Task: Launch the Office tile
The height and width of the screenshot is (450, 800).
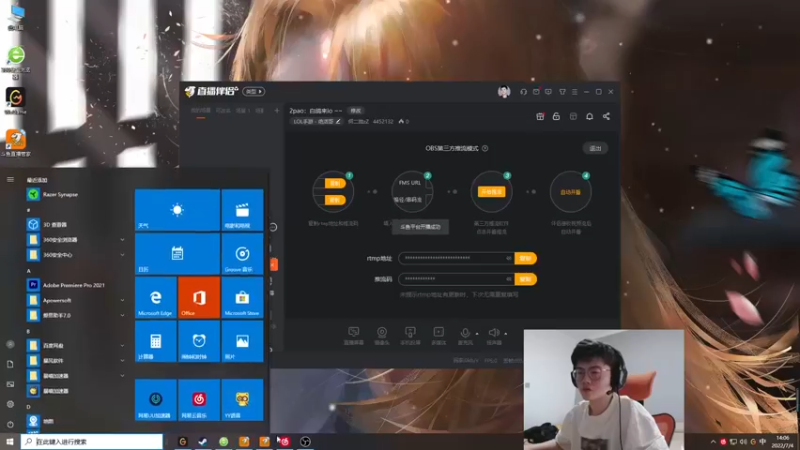Action: coord(199,297)
